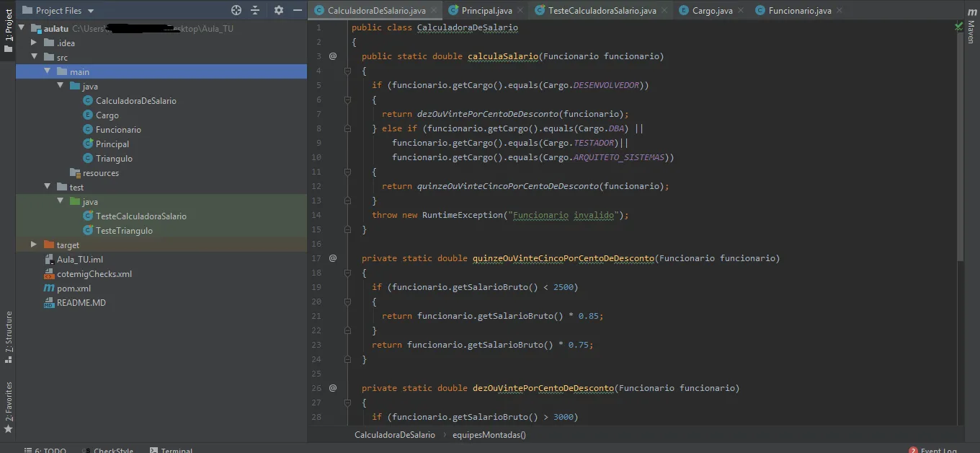Click gutter annotation icon beside calculaSalario method
980x453 pixels.
tap(333, 56)
